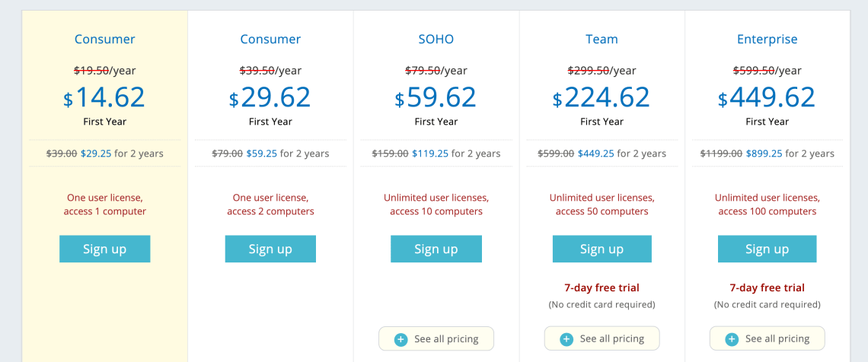Click the plus icon under the SOHO plan
This screenshot has height=362, width=868.
(401, 339)
